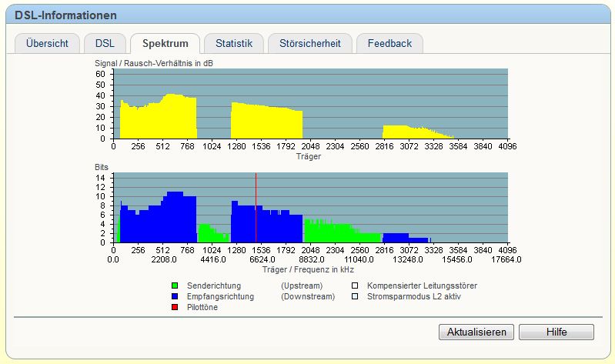
Task: Click the 4416.0 frequency axis value
Action: [x=213, y=259]
